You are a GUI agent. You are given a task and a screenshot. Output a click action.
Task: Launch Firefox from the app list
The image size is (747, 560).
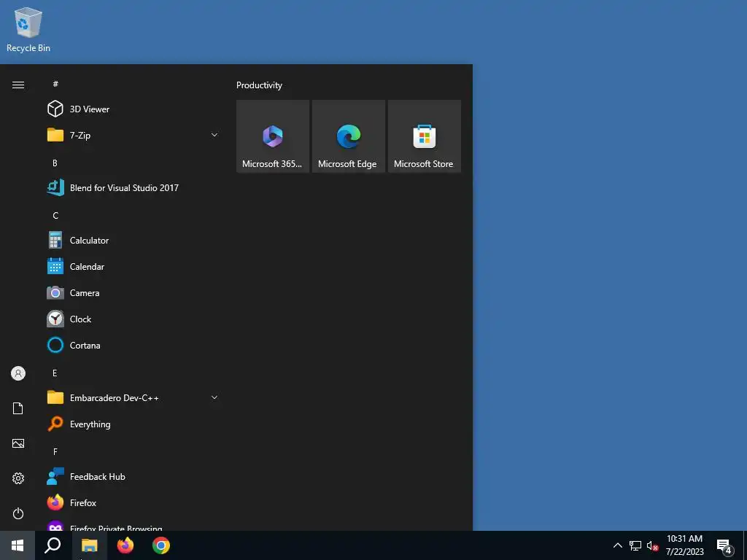pos(133,503)
